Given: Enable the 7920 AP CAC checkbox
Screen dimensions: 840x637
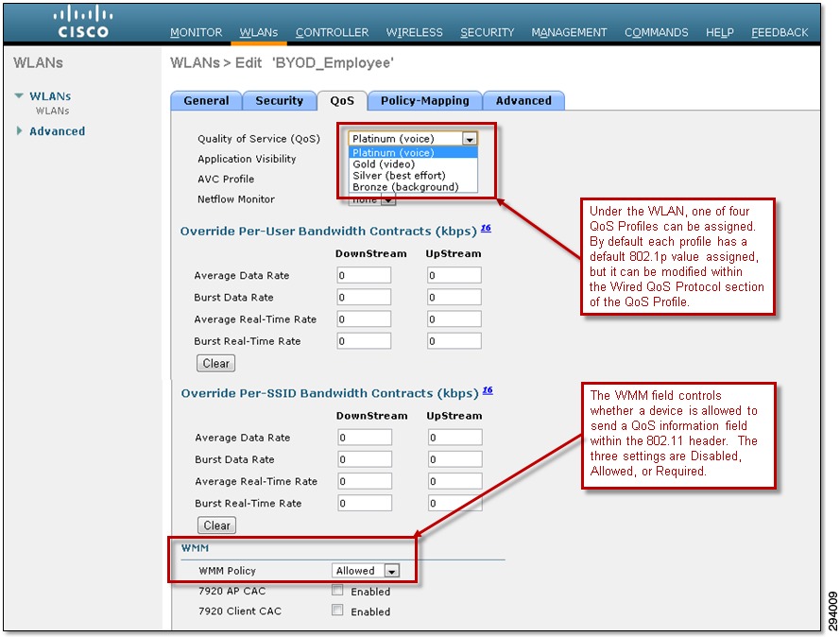Looking at the screenshot, I should coord(337,591).
